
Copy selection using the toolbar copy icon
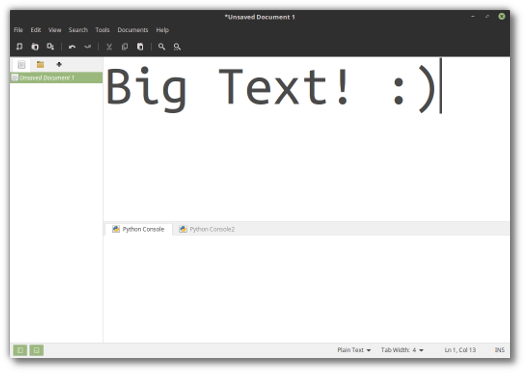(124, 47)
